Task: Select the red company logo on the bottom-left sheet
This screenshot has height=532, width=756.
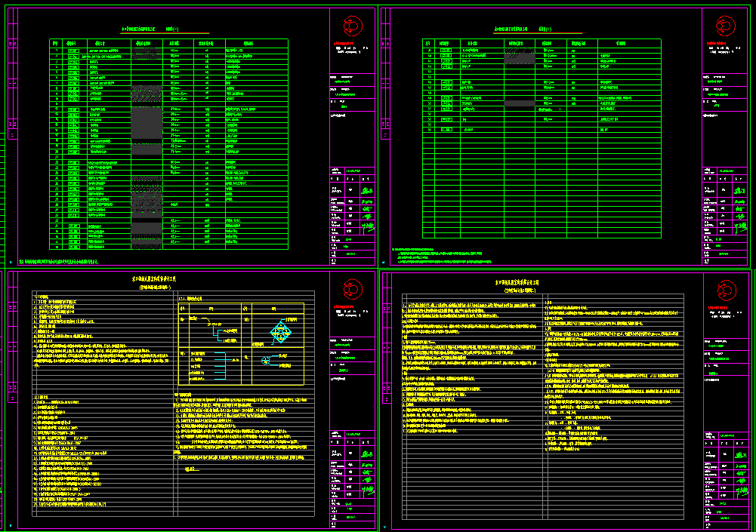Action: pos(353,289)
